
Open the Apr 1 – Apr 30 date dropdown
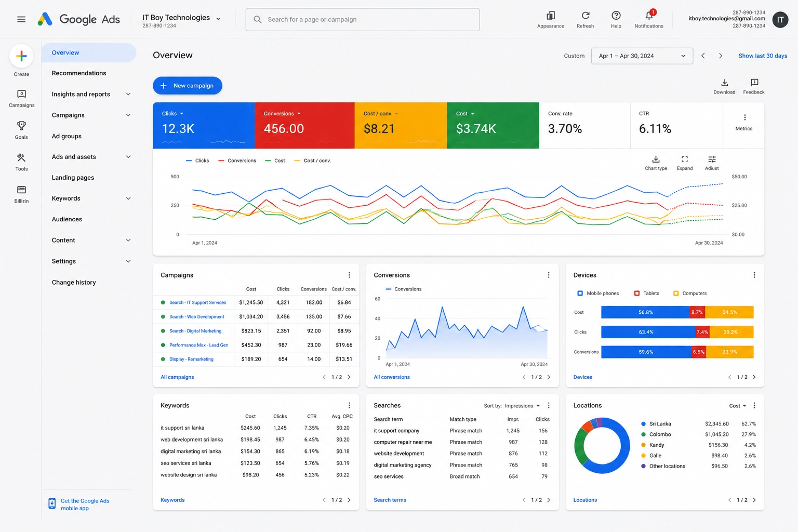coord(642,56)
